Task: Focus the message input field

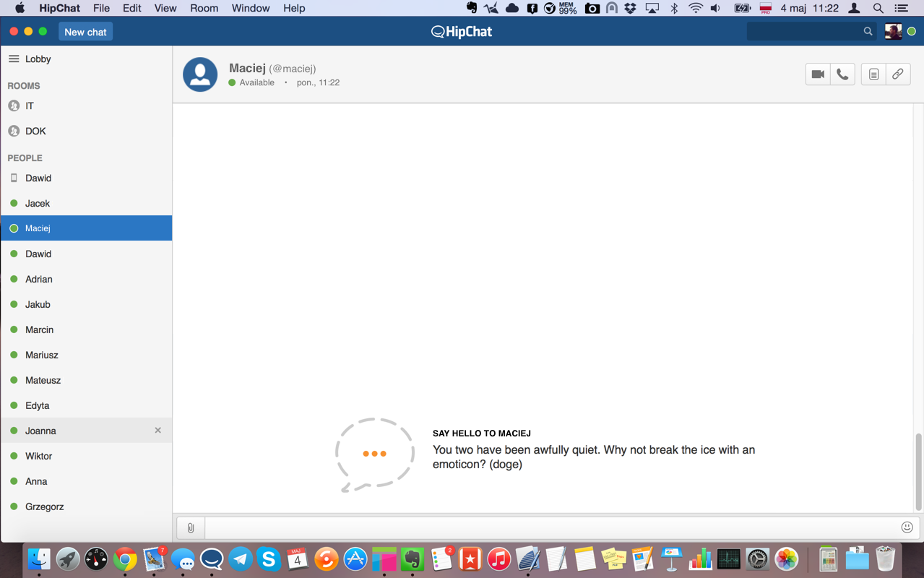Action: [x=549, y=528]
